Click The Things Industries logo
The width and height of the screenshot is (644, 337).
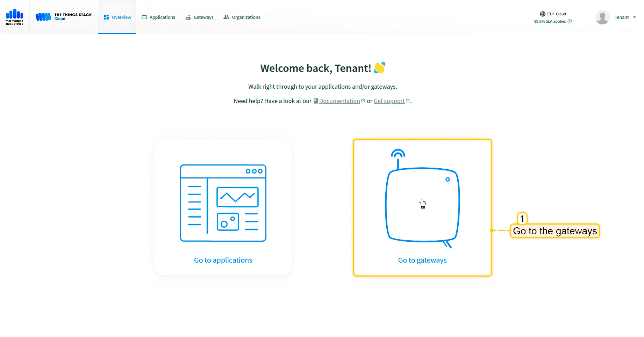(x=15, y=17)
